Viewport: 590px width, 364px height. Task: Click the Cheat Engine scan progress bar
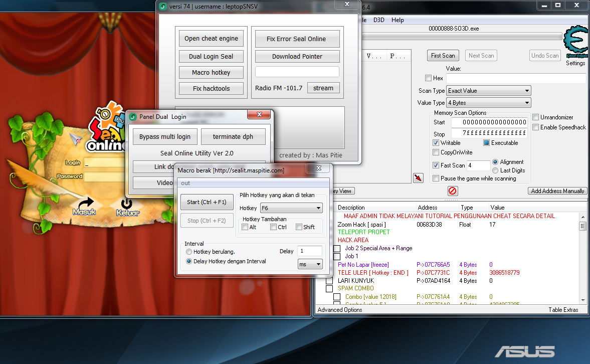(x=461, y=37)
